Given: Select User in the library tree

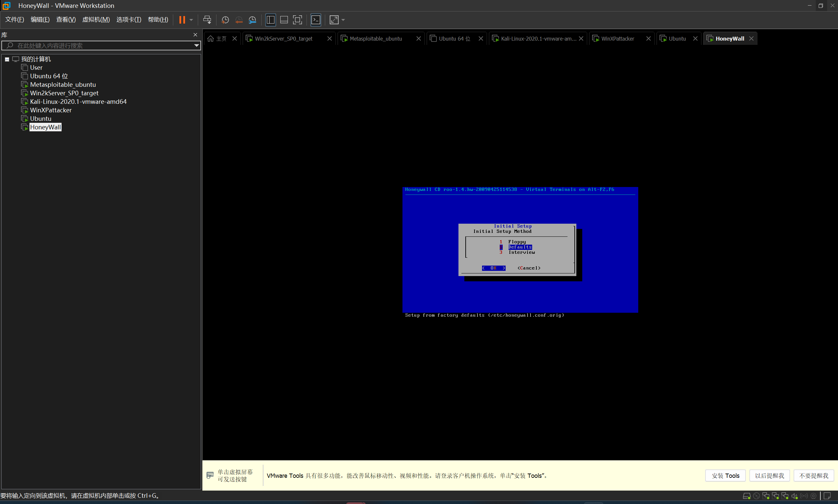Looking at the screenshot, I should [x=36, y=67].
